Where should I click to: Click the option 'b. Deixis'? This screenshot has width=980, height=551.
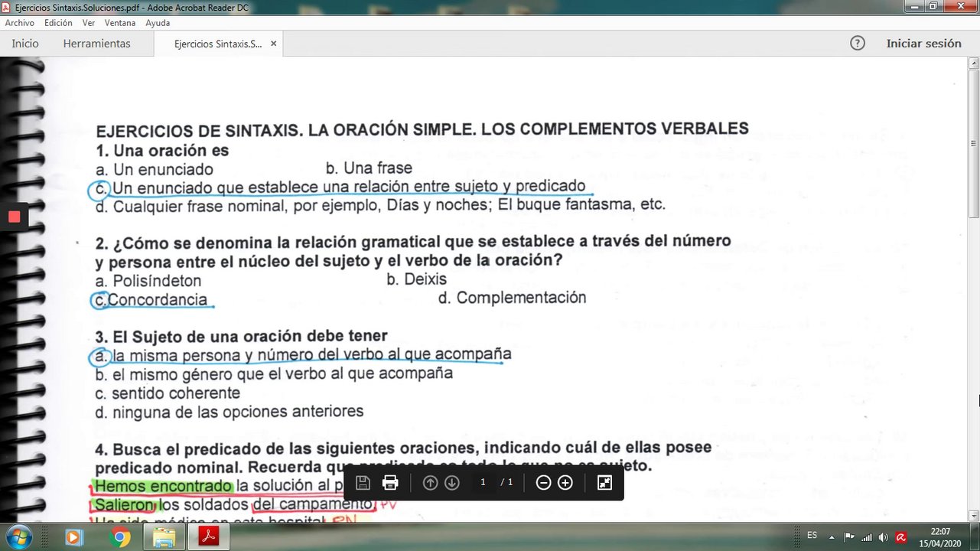point(416,279)
